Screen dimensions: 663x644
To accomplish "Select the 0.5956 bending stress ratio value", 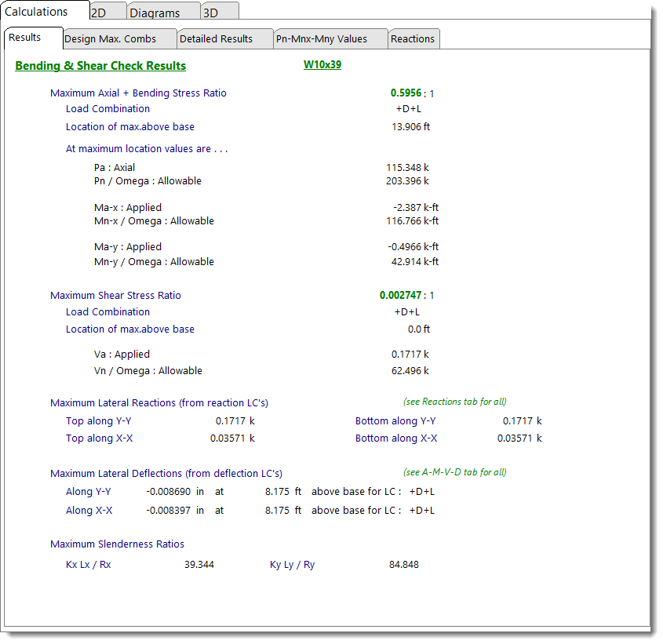I will [406, 93].
